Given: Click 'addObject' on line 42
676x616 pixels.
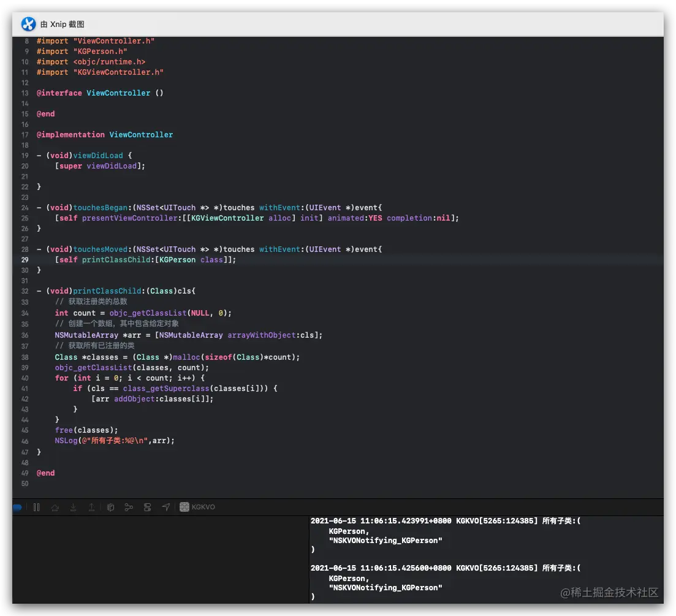Looking at the screenshot, I should tap(134, 399).
